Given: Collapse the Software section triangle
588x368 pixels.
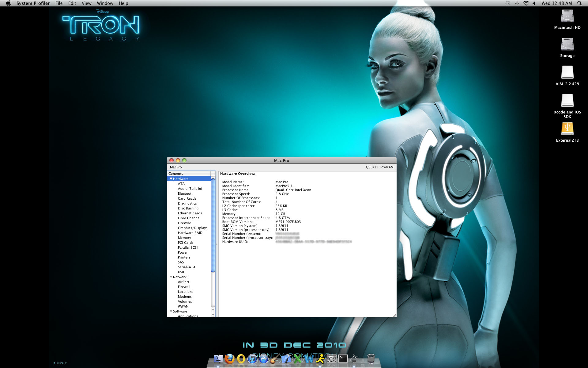Looking at the screenshot, I should (171, 311).
